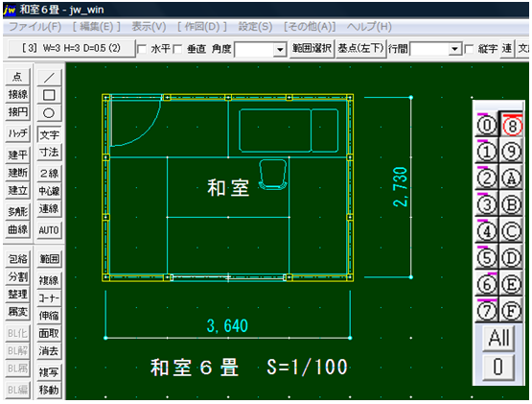Activate the コーナー corner tool

[49, 298]
